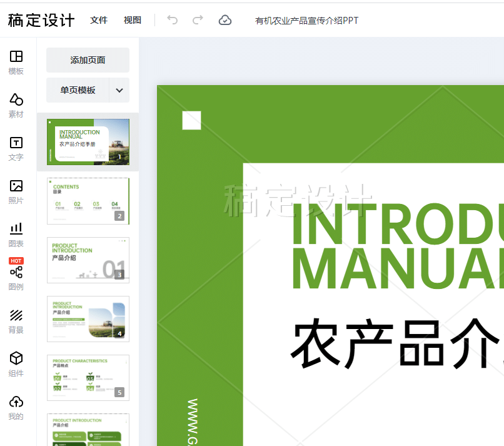Open the 组件 components panel

point(16,364)
